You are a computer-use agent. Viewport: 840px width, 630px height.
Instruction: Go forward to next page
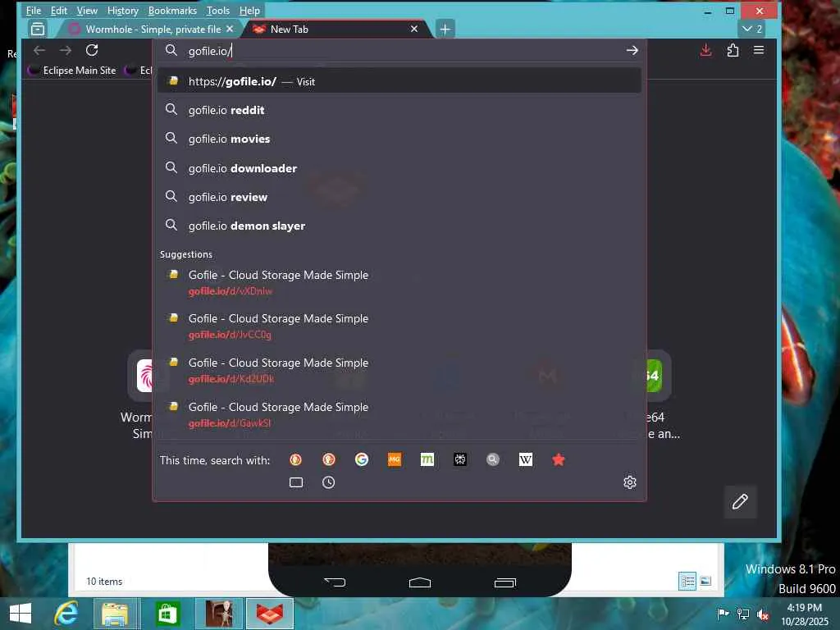click(x=66, y=50)
